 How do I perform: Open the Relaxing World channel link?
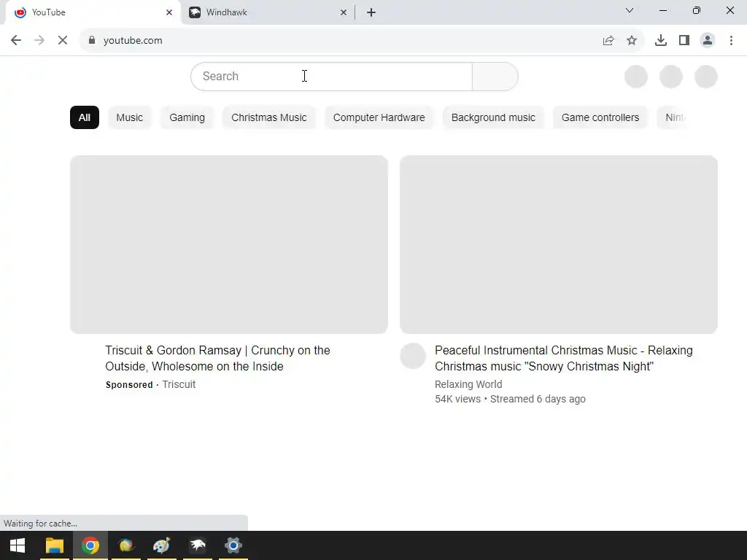coord(468,384)
